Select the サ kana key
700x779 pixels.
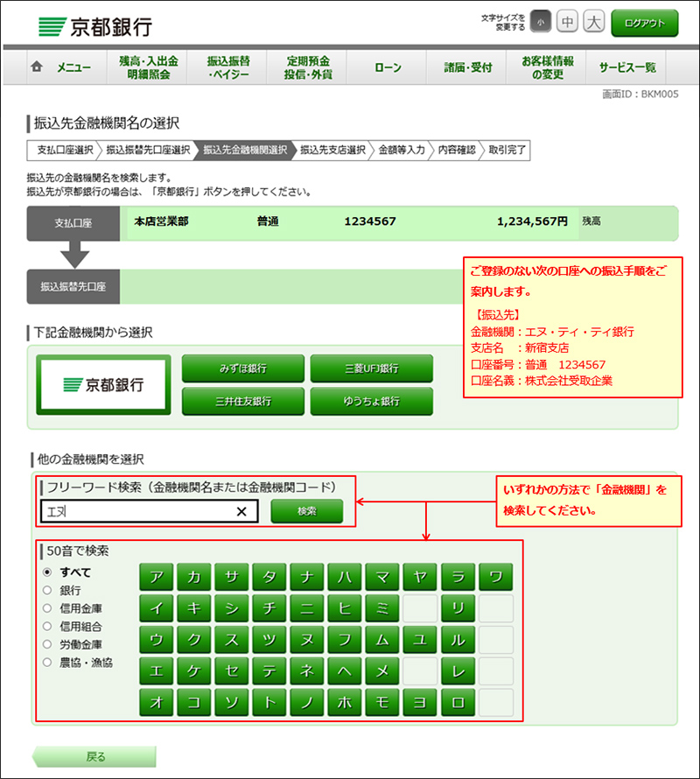pos(232,578)
